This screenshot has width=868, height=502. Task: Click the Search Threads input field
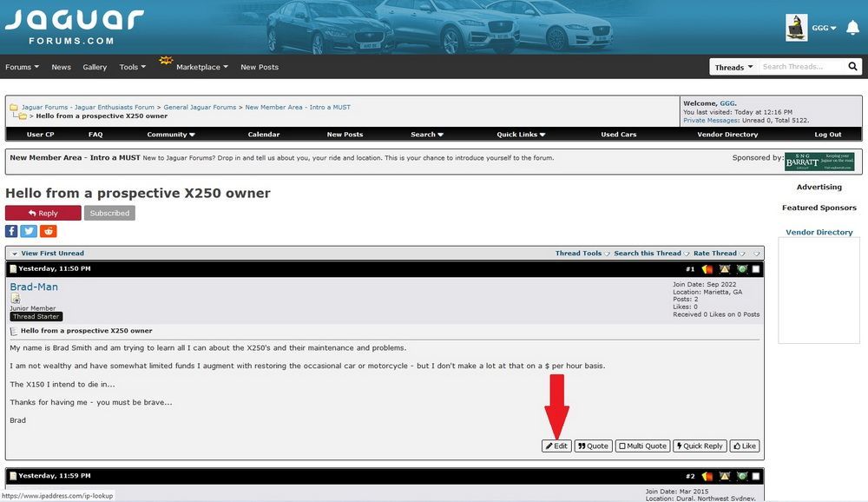(802, 67)
